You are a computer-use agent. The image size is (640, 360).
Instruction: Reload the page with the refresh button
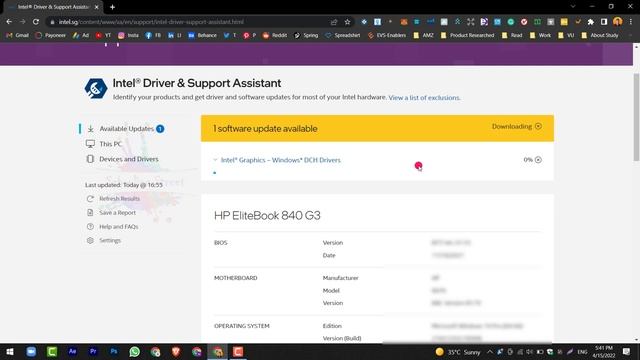tap(36, 22)
